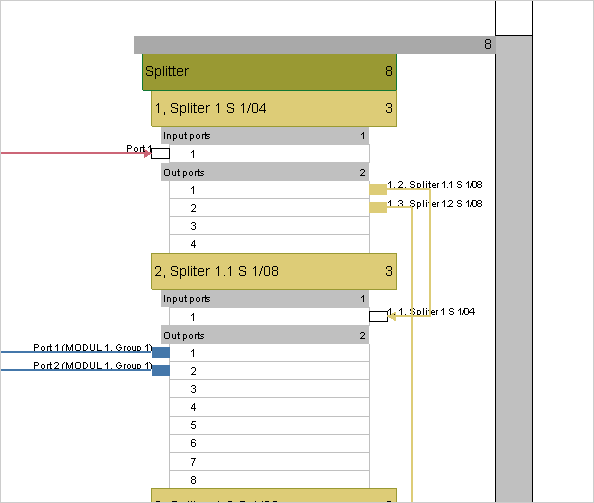
Task: Click blue connector on Spliter 1.1 out port 2
Action: point(161,370)
